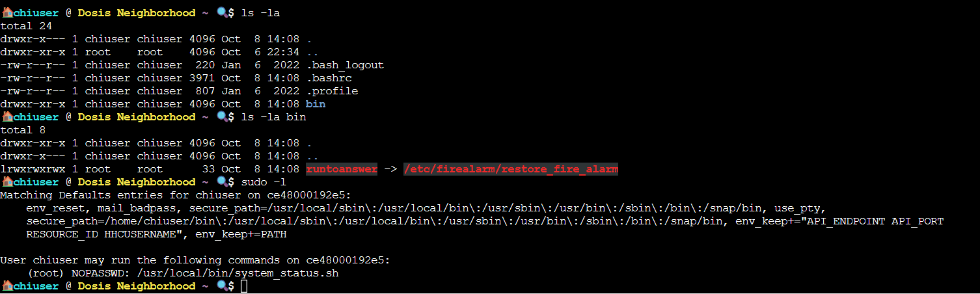Click the /etc/firealarm/restore_fire_alarm target path

tap(511, 169)
